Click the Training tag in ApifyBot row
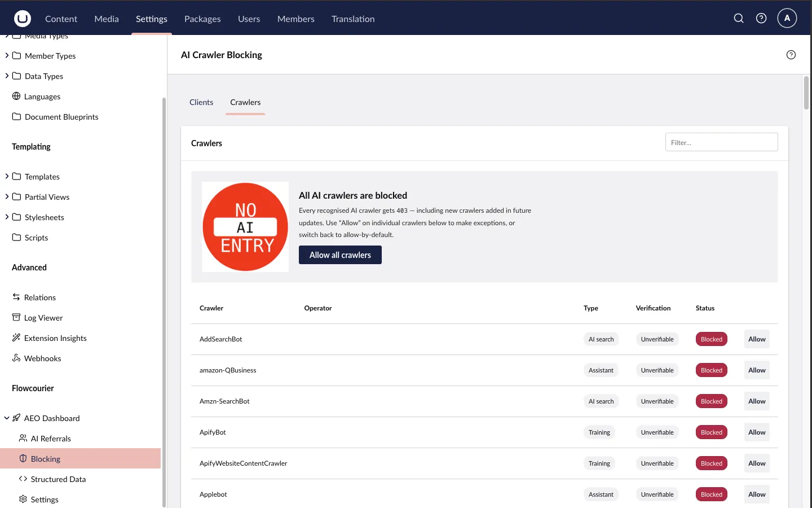Viewport: 812px width, 508px height. point(599,432)
